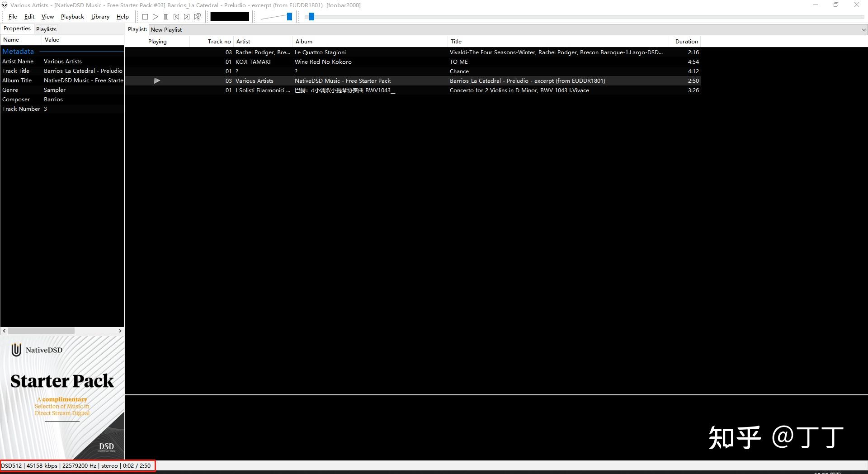Sort playlist by Artist column header
Screen dimensions: 868x474
[x=263, y=41]
